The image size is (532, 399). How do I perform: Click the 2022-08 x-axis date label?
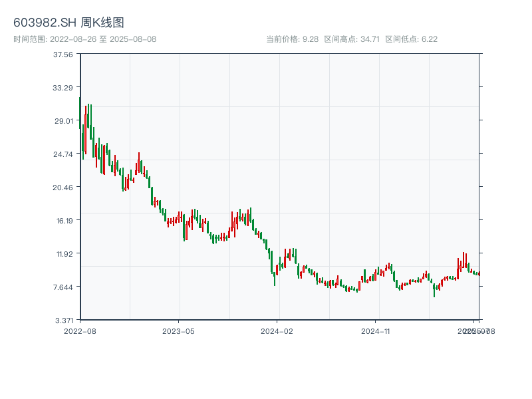pos(80,331)
